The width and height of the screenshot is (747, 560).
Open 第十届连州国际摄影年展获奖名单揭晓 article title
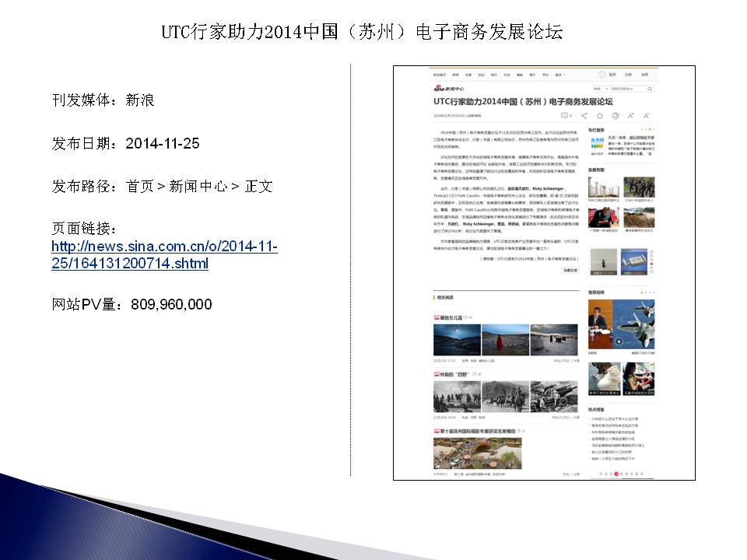(x=477, y=431)
